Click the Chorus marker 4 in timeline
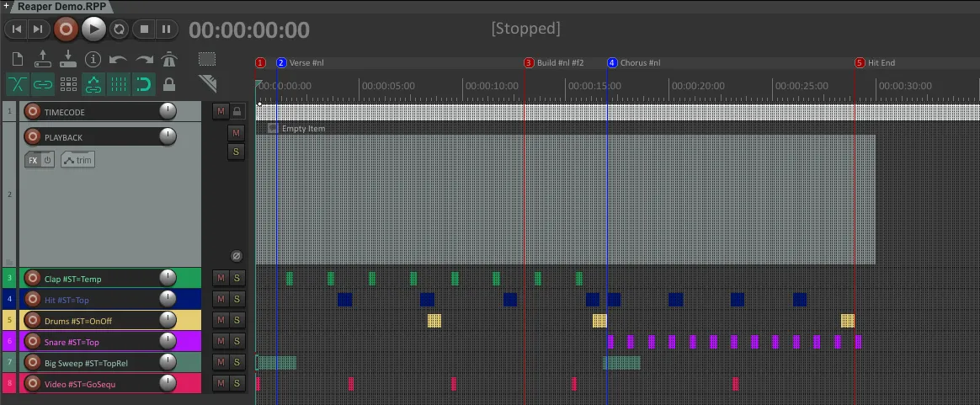 click(x=612, y=63)
